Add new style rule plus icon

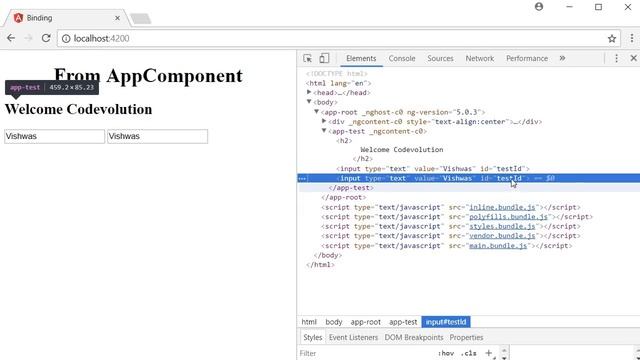pyautogui.click(x=488, y=353)
